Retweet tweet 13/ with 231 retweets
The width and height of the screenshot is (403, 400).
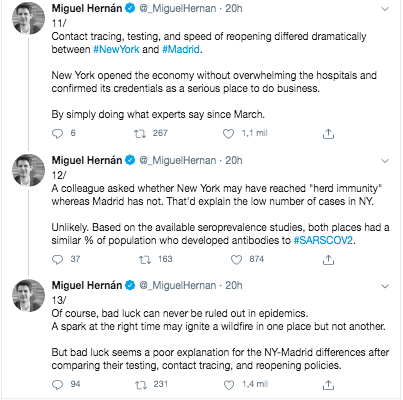[x=141, y=385]
